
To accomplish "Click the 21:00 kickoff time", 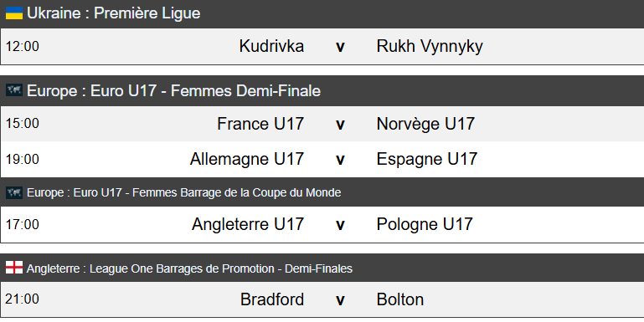I will pyautogui.click(x=22, y=299).
